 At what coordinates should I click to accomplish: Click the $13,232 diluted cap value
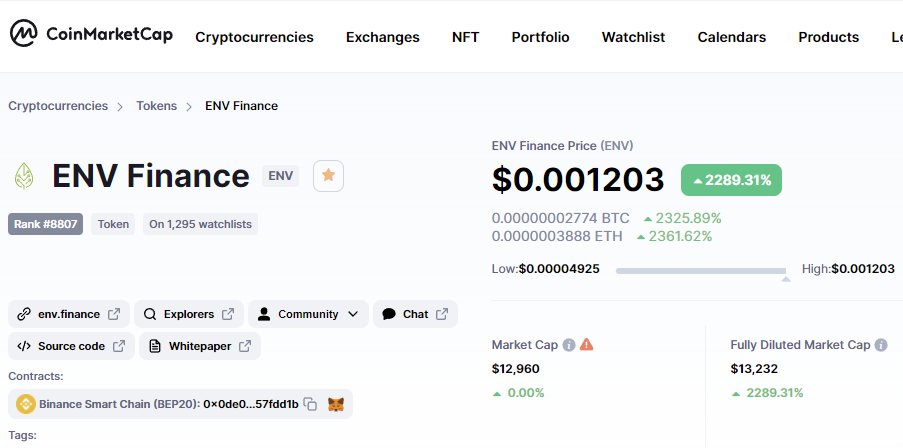[754, 369]
